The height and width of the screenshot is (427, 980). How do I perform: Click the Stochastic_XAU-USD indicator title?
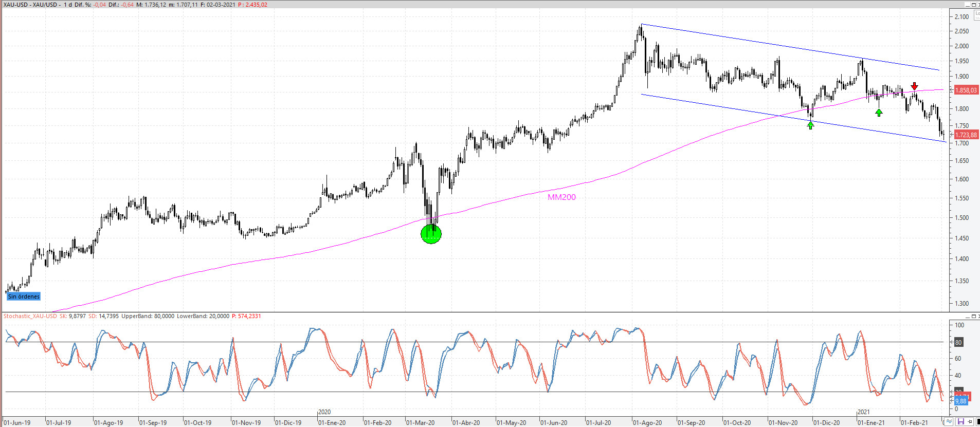tap(30, 316)
